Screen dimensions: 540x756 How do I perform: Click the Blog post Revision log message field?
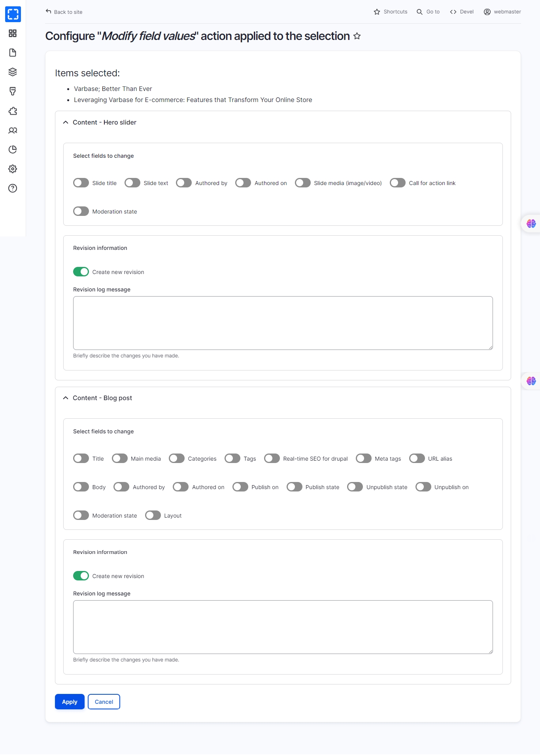pos(283,627)
